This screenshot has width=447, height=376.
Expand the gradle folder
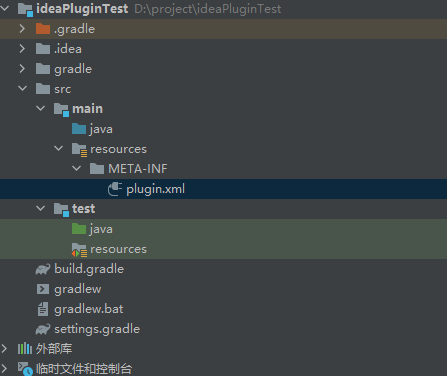[22, 69]
